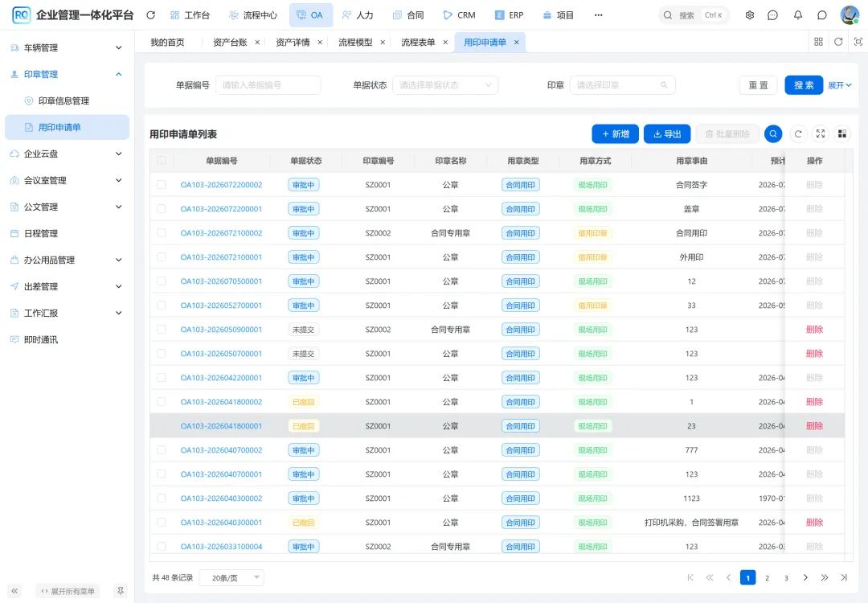Click the 新增 button
Viewport: 868px width, 603px height.
tap(615, 133)
